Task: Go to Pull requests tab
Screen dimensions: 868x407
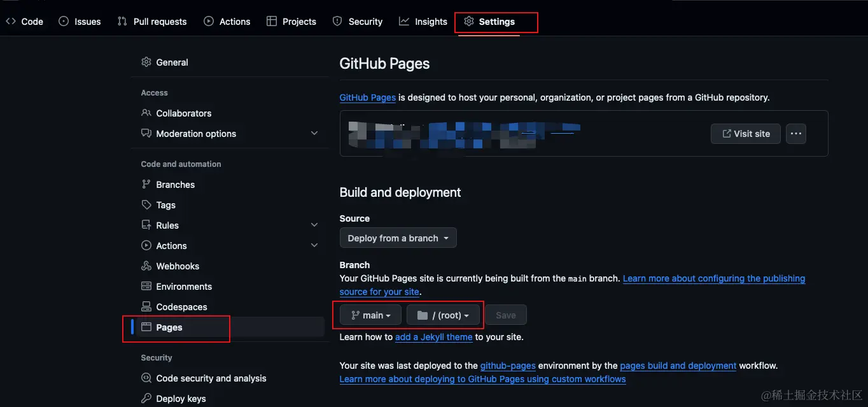Action: click(152, 21)
